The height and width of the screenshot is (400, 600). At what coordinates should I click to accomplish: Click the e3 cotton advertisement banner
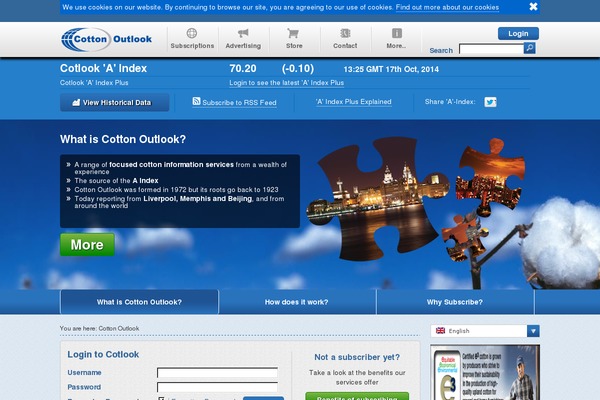click(485, 372)
